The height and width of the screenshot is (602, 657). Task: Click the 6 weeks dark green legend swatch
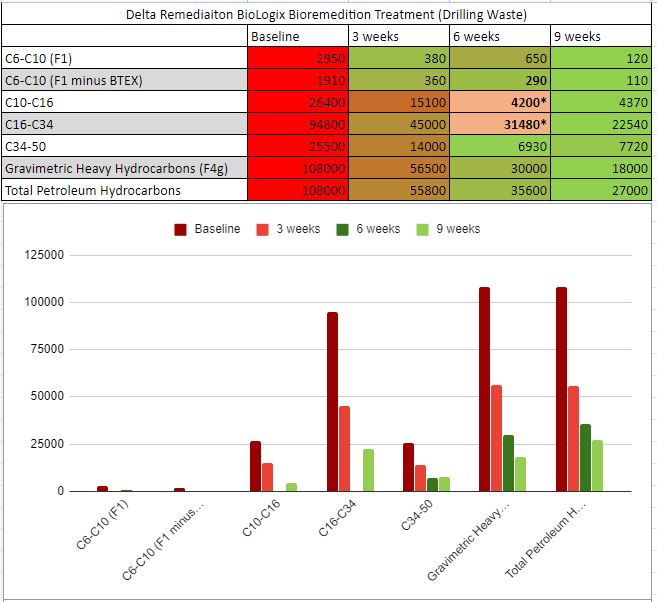[x=342, y=230]
